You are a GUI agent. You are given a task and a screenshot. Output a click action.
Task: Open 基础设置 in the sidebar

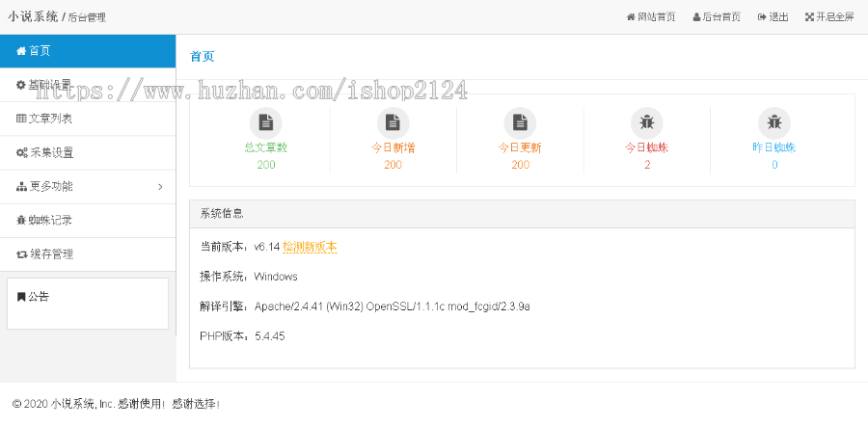point(88,85)
